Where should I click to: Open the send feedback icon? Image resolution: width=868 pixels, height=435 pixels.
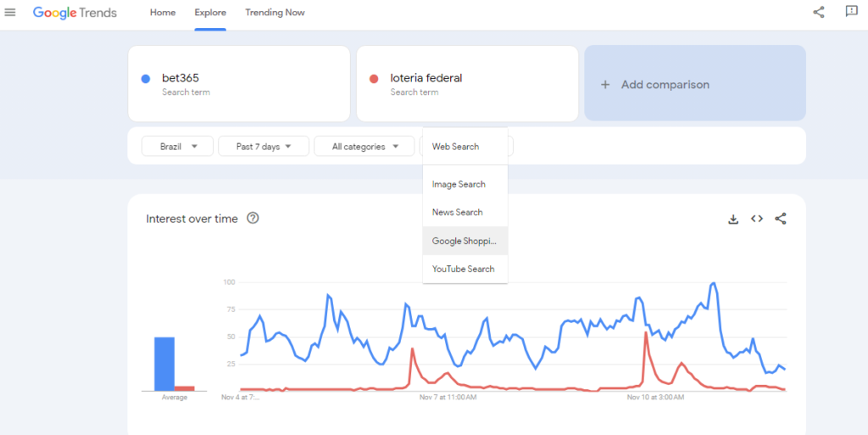(x=851, y=12)
